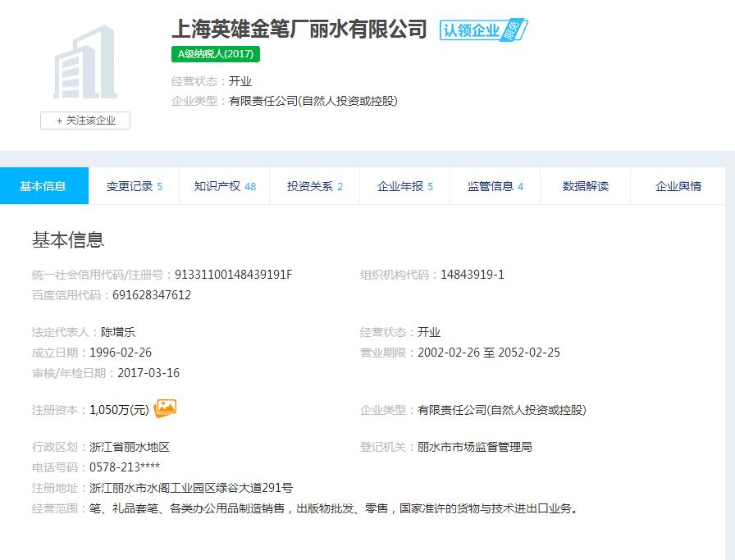735x560 pixels.
Task: Click legal representative name 陈增乐
Action: click(118, 332)
